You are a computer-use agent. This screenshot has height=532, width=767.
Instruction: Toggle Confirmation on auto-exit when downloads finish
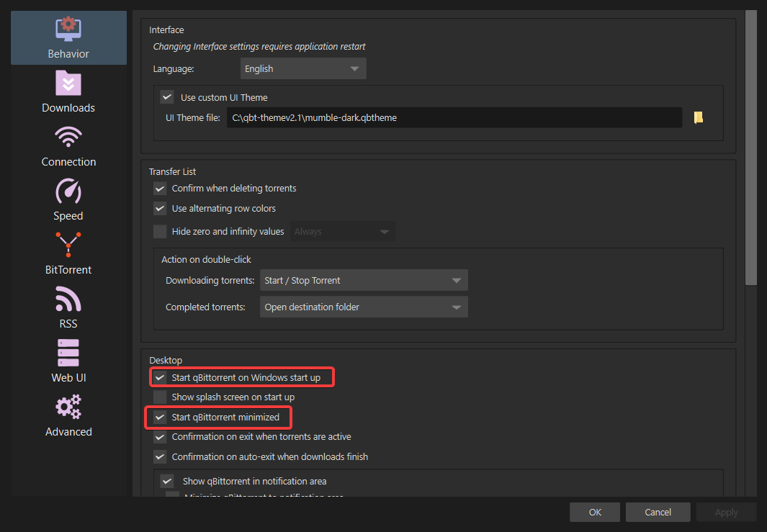(160, 456)
